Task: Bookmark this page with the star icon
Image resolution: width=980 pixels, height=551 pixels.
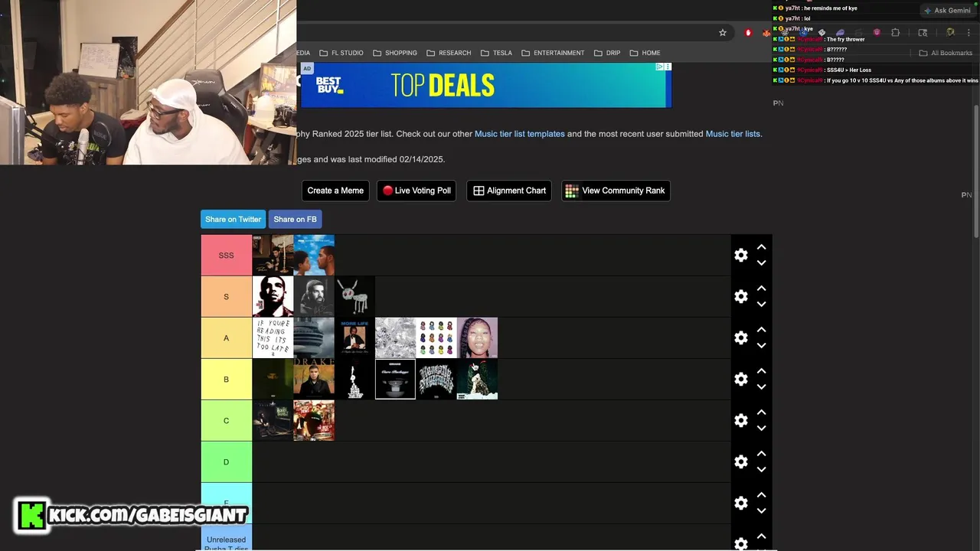Action: pos(722,32)
